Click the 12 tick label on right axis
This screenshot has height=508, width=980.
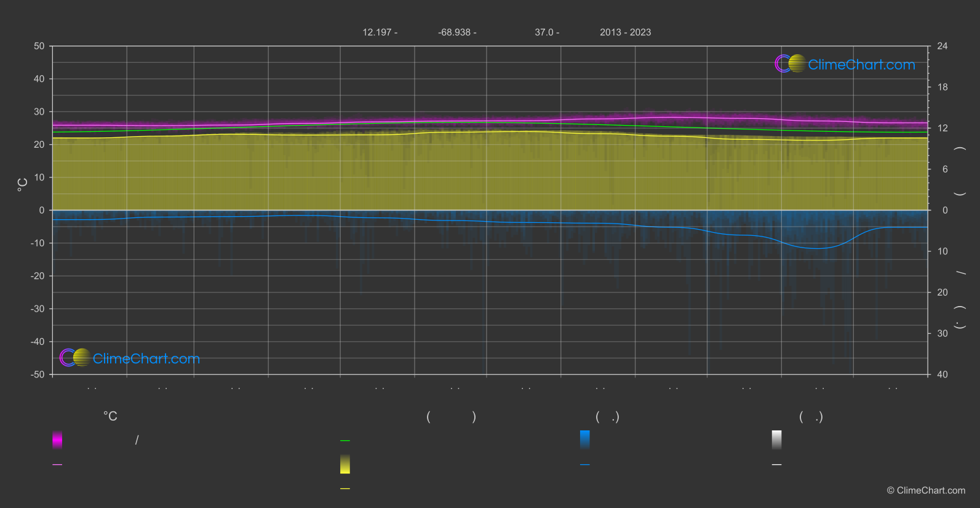point(942,128)
